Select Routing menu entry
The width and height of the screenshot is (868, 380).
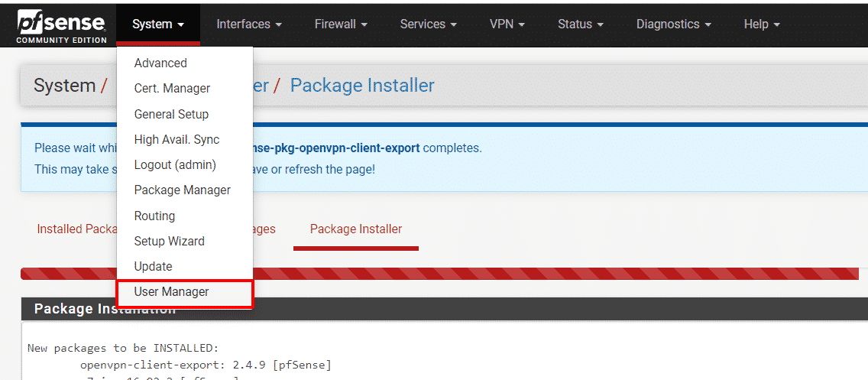154,216
